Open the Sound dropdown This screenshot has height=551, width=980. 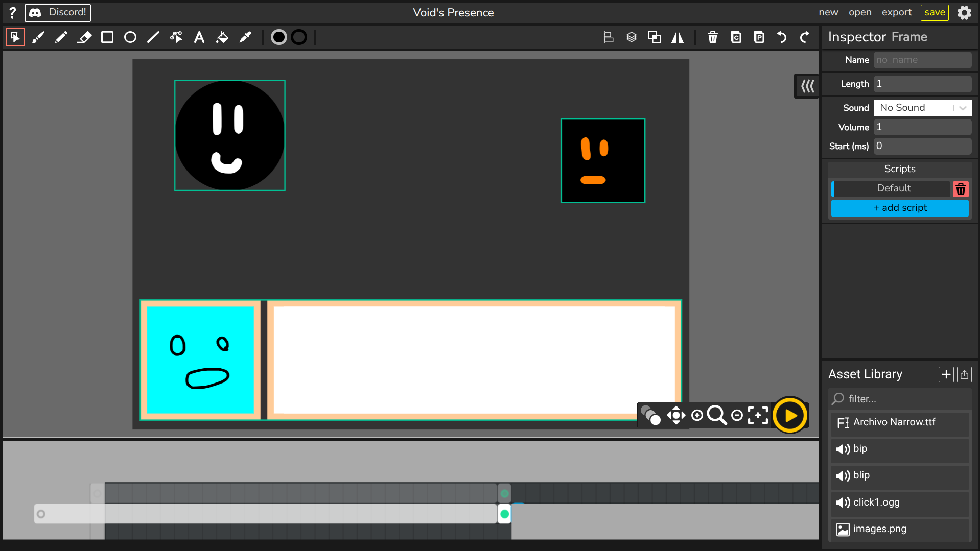(x=922, y=108)
